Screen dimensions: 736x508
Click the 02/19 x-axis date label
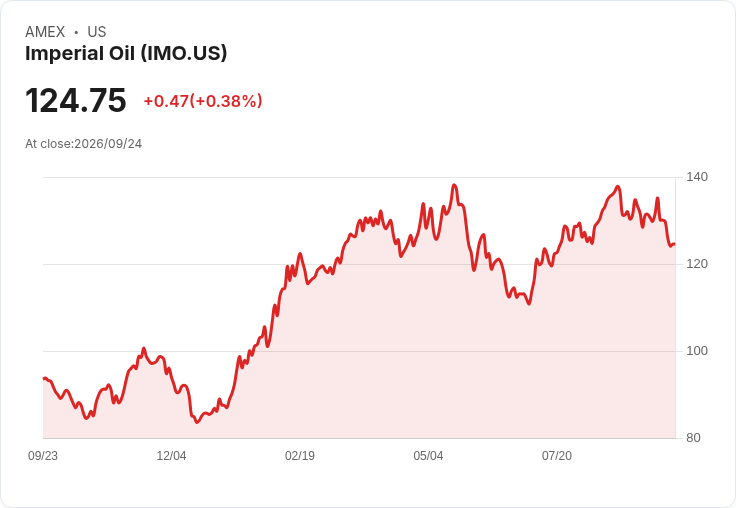pos(300,456)
